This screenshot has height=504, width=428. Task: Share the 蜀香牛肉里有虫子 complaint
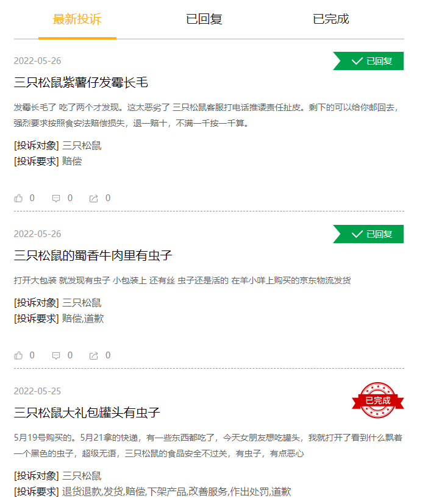(93, 355)
